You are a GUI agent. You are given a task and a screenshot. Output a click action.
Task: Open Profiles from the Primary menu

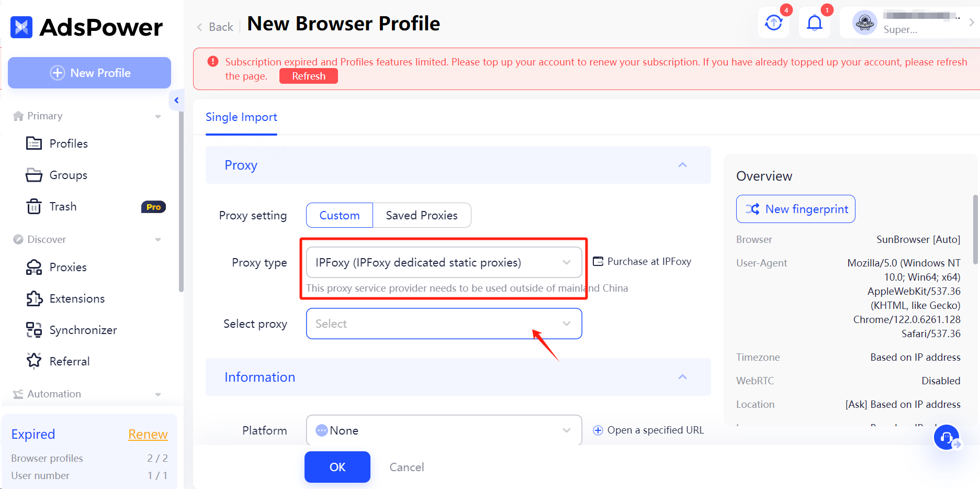click(68, 143)
